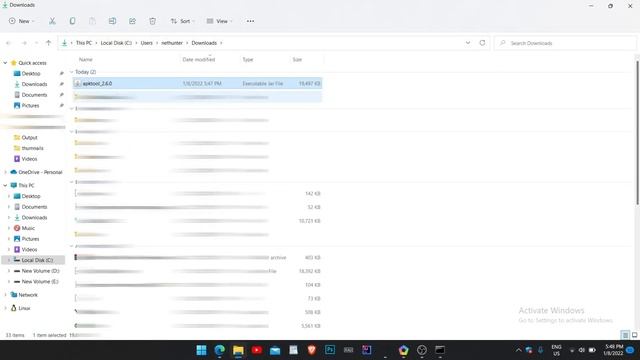640x360 pixels.
Task: Open Brave browser from taskbar
Action: (x=312, y=350)
